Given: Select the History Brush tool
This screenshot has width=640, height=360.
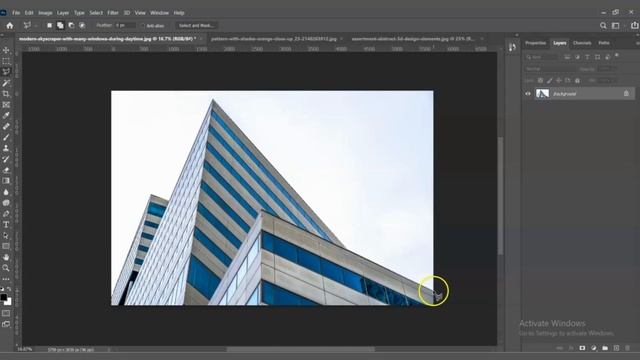Looking at the screenshot, I should (x=6, y=159).
